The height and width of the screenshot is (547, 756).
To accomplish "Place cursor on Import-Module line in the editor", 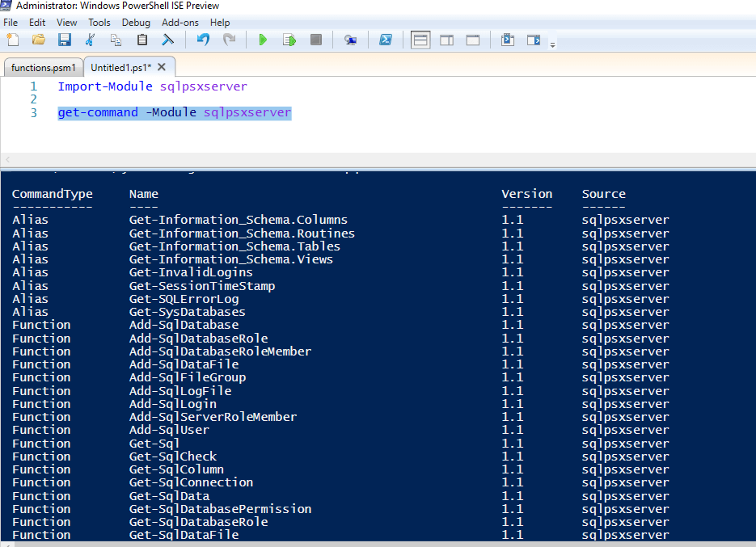I will tap(152, 86).
